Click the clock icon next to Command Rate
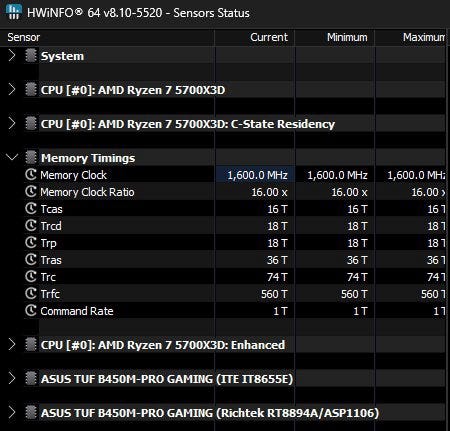Screen dimensions: 450x431 click(x=31, y=310)
